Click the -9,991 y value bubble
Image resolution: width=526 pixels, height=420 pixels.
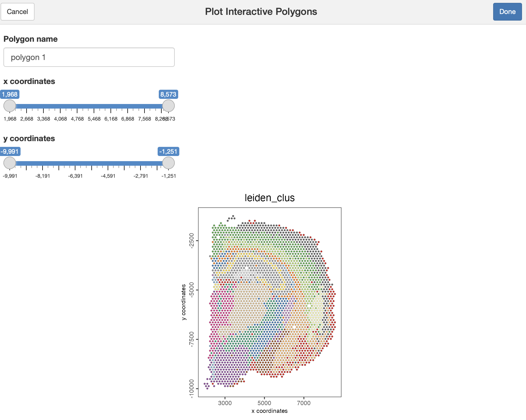click(10, 151)
